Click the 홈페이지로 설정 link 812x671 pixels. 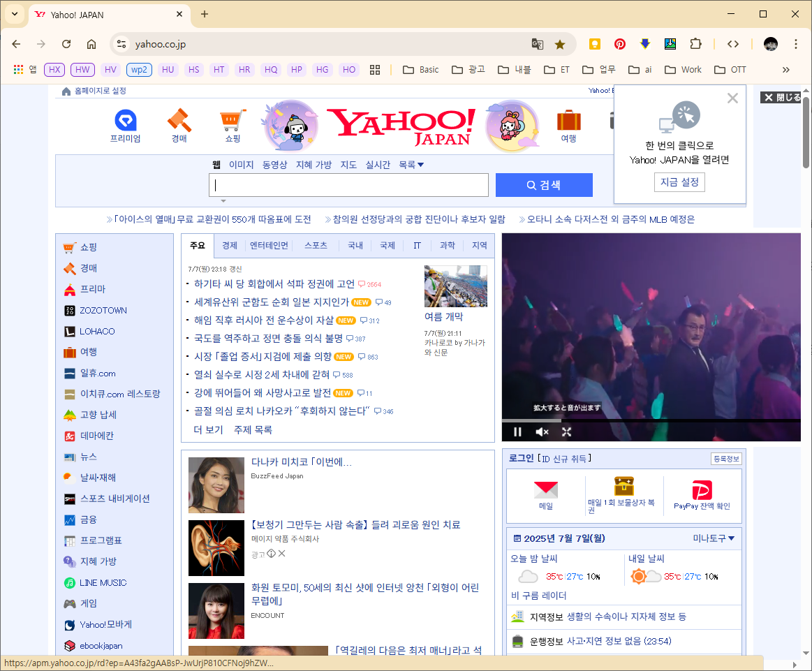tap(94, 91)
